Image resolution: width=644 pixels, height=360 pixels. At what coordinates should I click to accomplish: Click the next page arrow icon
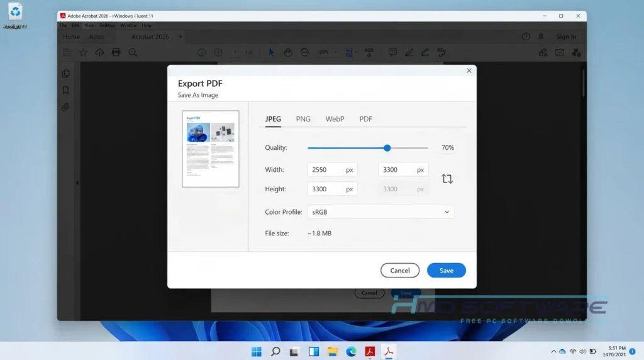pyautogui.click(x=218, y=53)
